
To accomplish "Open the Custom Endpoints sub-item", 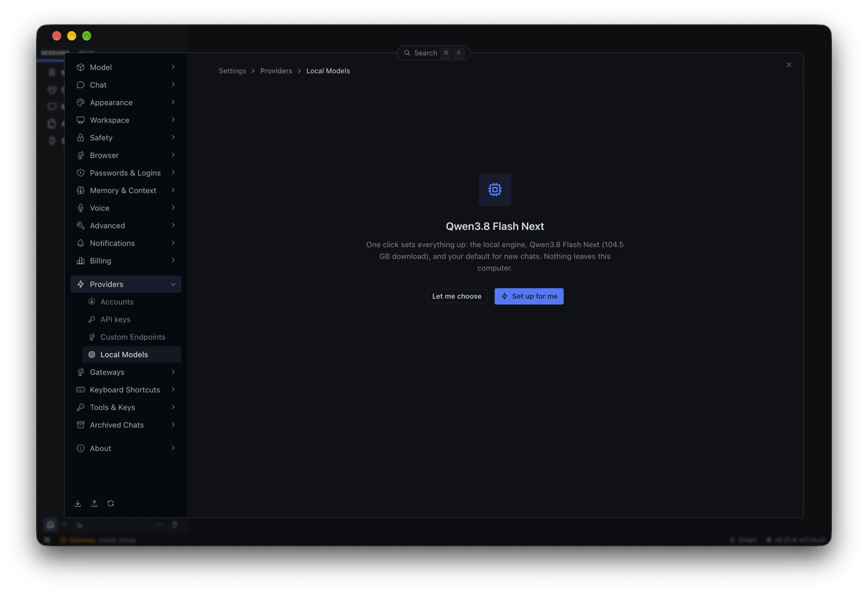I will click(x=132, y=337).
